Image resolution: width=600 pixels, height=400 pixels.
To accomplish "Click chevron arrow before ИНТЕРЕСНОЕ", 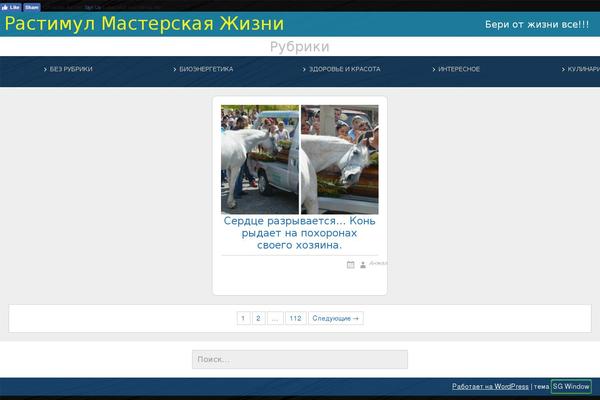I will 434,69.
